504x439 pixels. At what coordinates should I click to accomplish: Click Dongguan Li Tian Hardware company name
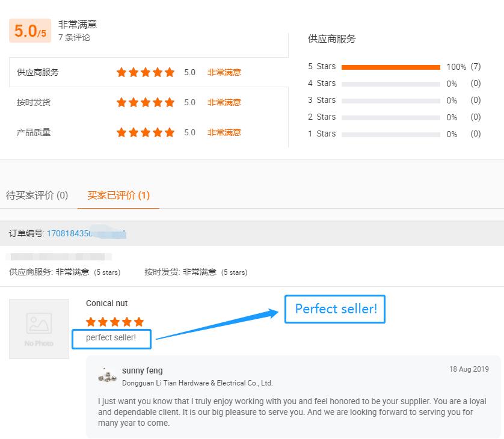(x=197, y=383)
